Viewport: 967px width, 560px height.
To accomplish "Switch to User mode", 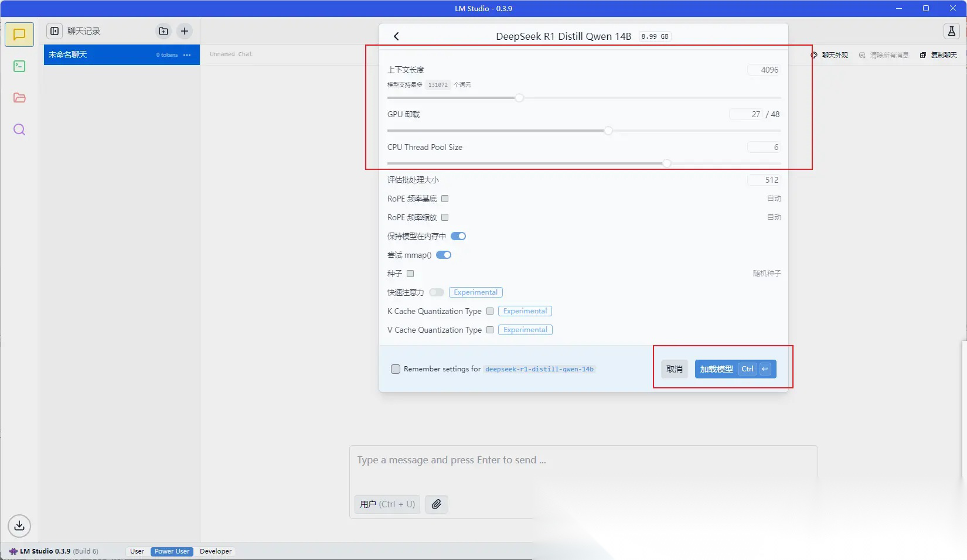I will pyautogui.click(x=137, y=551).
